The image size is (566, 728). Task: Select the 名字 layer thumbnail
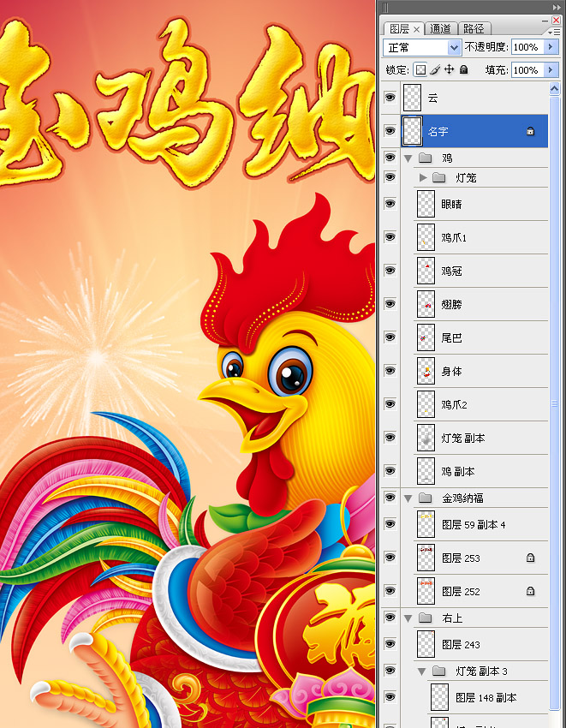[413, 131]
